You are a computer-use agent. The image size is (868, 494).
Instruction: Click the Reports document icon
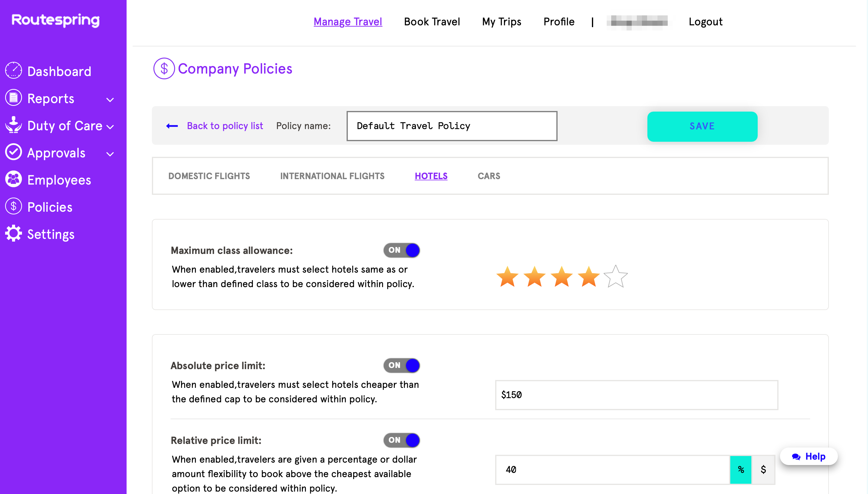coord(14,98)
